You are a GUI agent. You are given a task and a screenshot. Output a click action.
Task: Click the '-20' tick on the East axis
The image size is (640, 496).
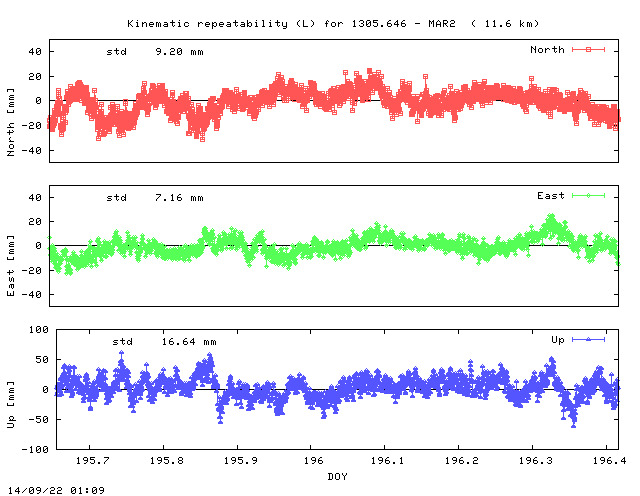pos(32,270)
